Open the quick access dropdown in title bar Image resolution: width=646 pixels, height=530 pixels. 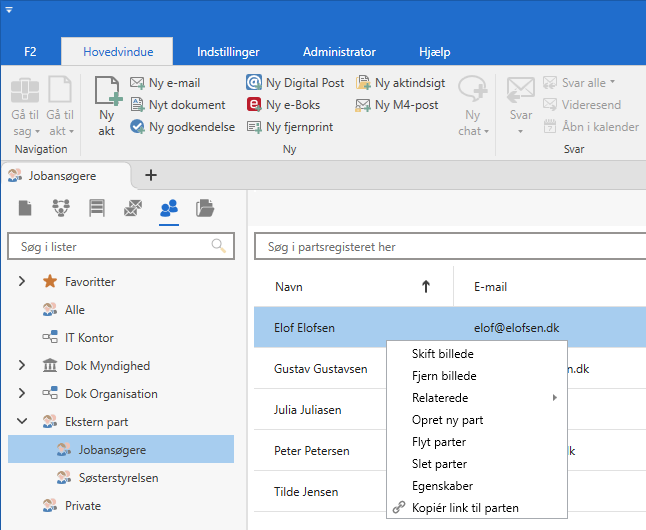[x=9, y=10]
